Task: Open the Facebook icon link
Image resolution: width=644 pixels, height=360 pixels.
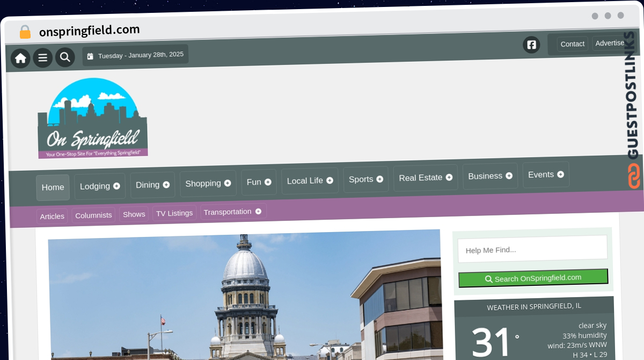Action: (x=531, y=45)
